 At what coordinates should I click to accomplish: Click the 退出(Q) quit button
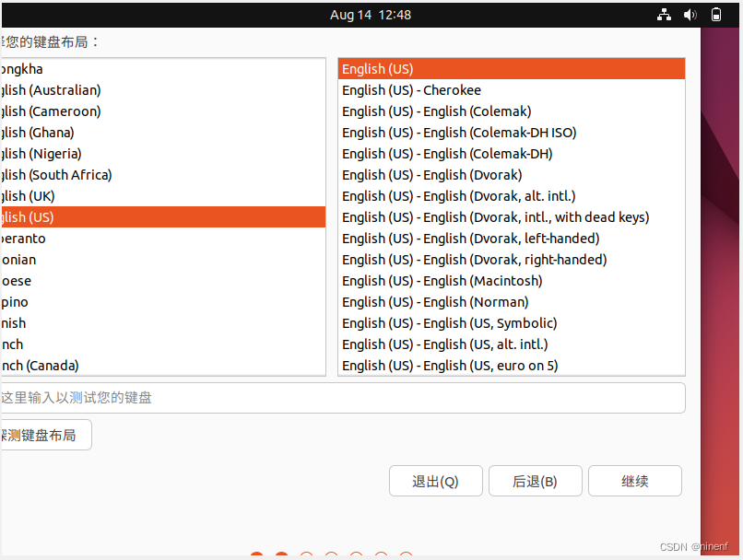click(435, 481)
